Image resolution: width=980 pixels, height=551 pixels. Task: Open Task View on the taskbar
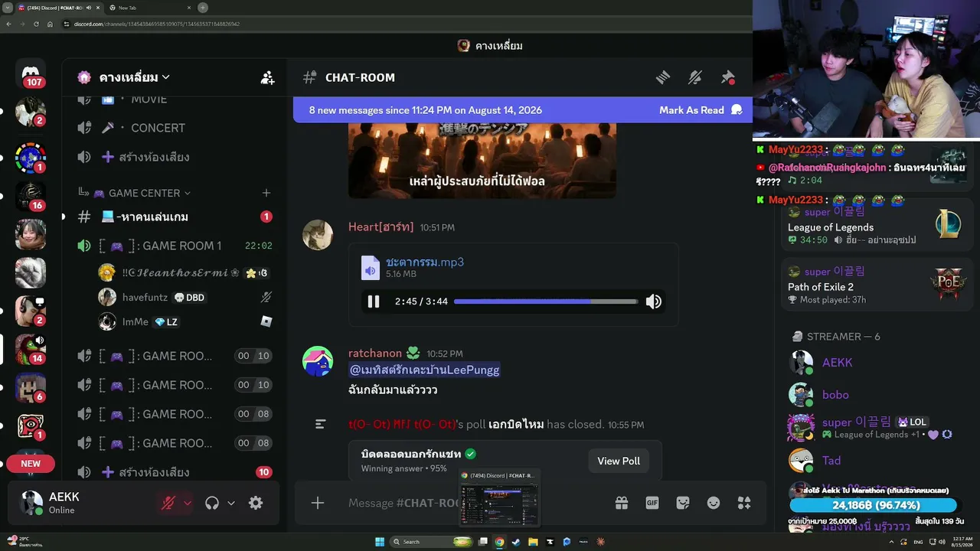click(483, 542)
